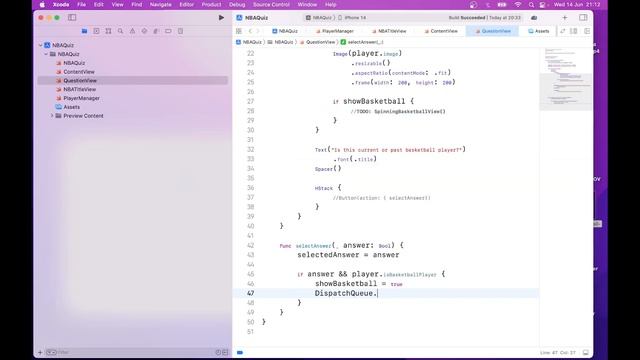Image resolution: width=640 pixels, height=360 pixels.
Task: Open Assets catalog in navigator
Action: [71, 107]
